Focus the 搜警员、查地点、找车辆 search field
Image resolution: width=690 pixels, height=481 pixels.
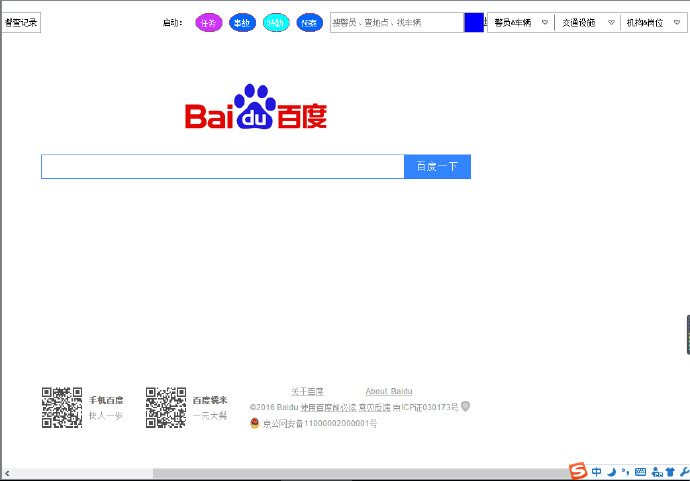(x=397, y=22)
